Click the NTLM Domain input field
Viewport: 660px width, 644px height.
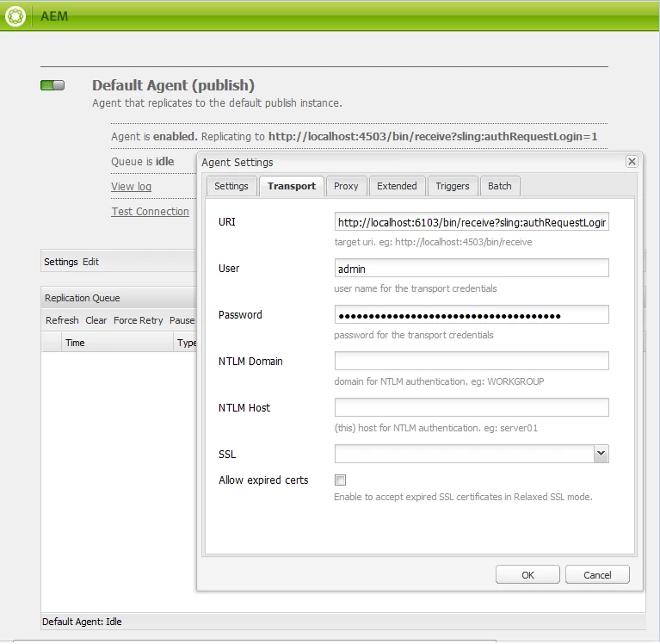click(472, 362)
